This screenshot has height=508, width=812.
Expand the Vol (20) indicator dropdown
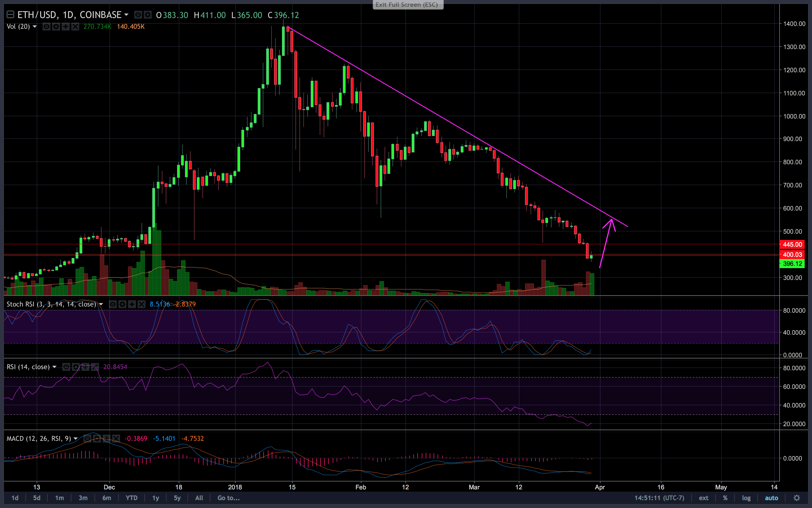click(x=35, y=27)
